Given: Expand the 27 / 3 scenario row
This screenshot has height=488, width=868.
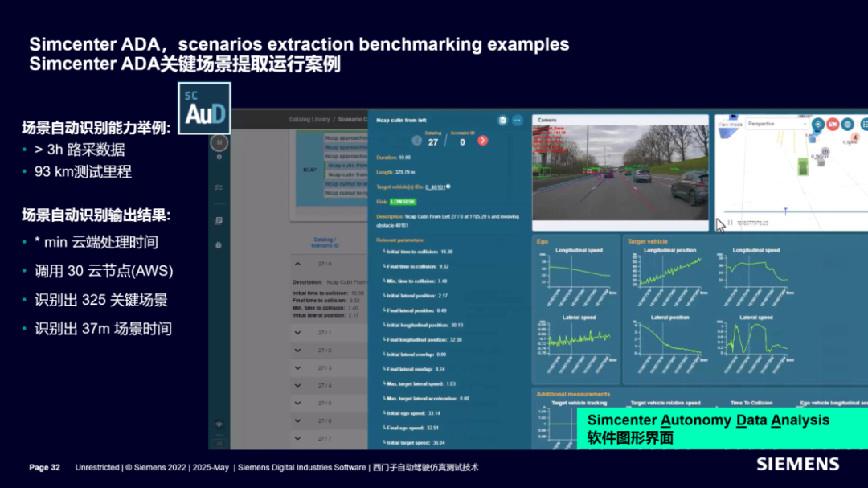Looking at the screenshot, I should [298, 368].
